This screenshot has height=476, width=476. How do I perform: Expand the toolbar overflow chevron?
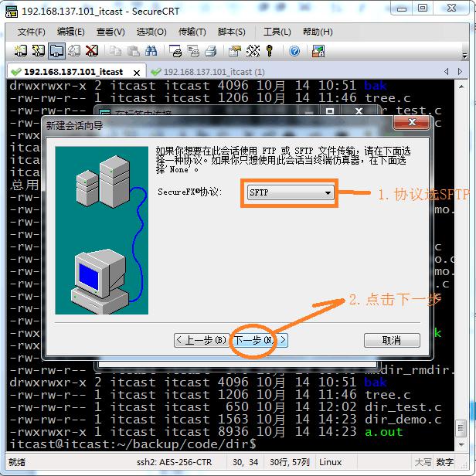[464, 54]
